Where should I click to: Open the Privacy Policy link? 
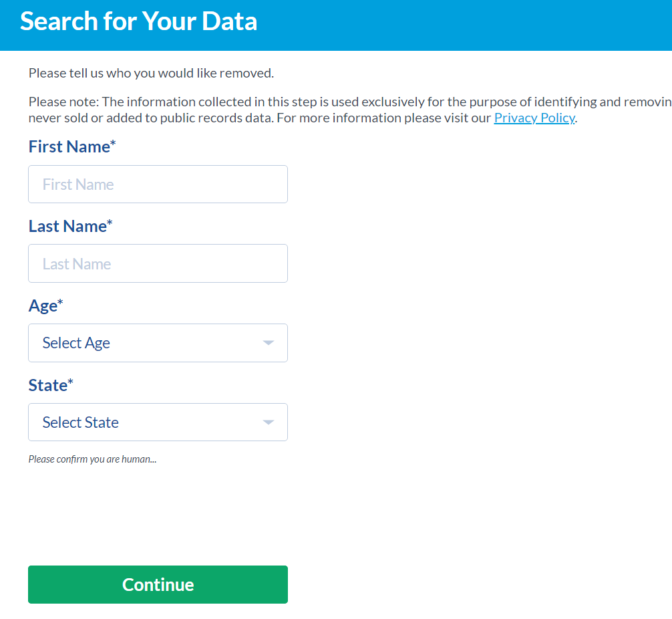[534, 118]
